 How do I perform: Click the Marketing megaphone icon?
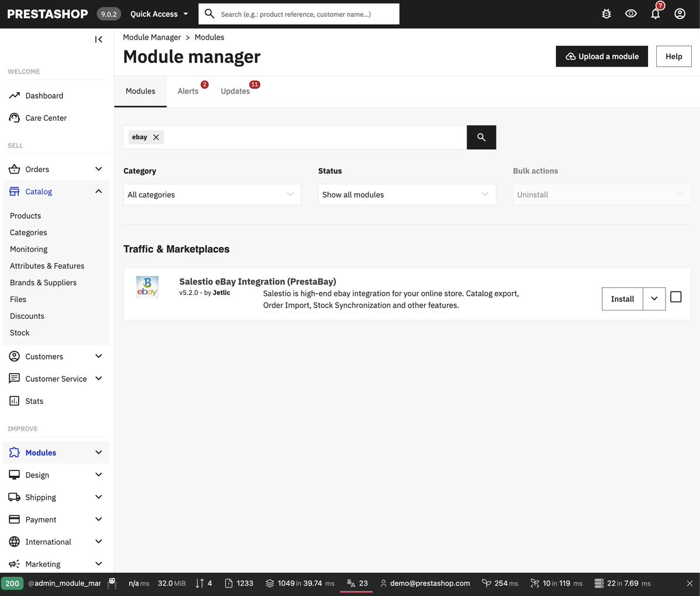(x=15, y=564)
